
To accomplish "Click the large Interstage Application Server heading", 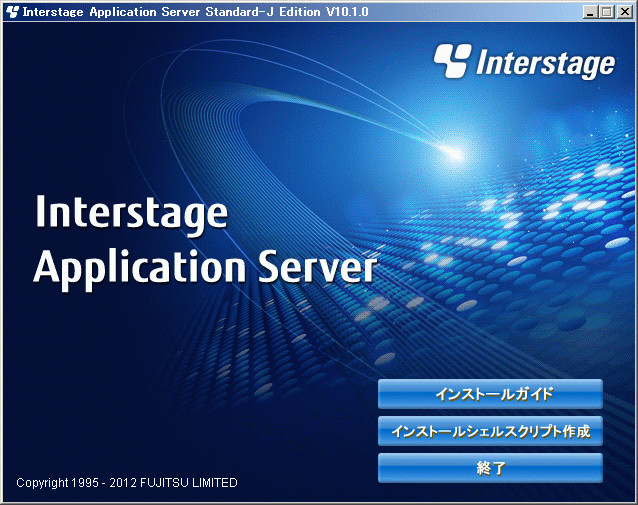I will (x=205, y=242).
